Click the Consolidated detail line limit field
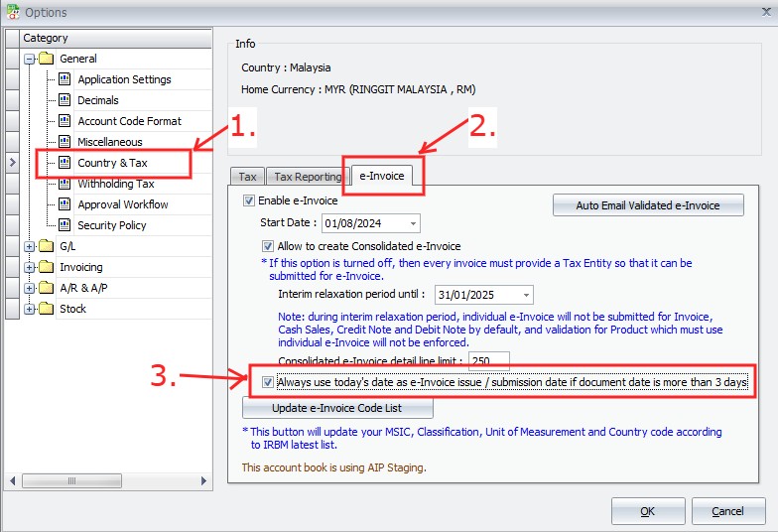The width and height of the screenshot is (778, 532). point(488,360)
